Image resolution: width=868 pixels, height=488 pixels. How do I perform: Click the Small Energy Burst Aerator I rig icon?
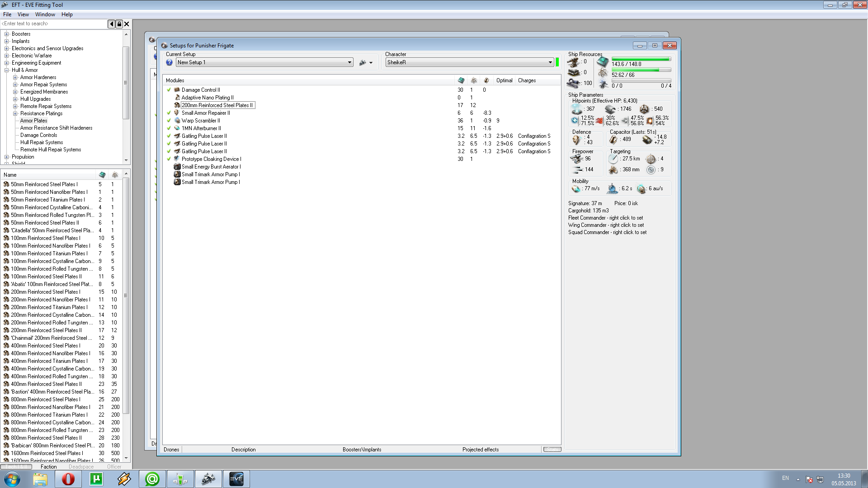(177, 167)
